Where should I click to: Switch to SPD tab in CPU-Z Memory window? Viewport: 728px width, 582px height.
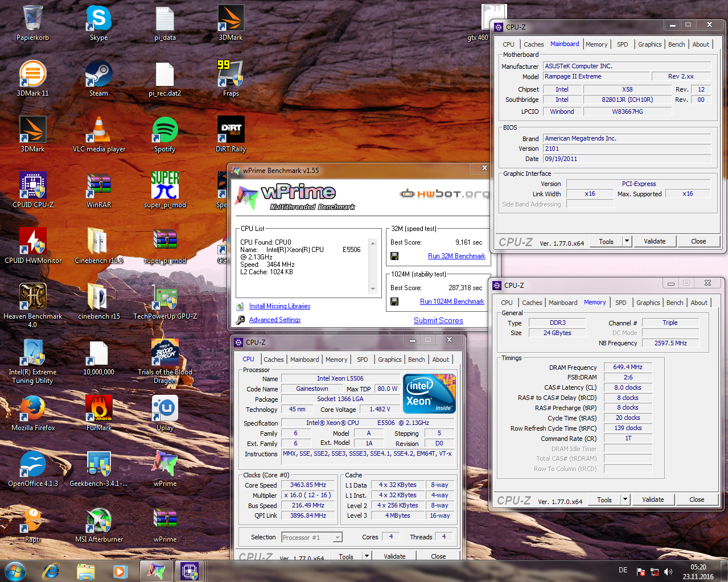coord(621,303)
